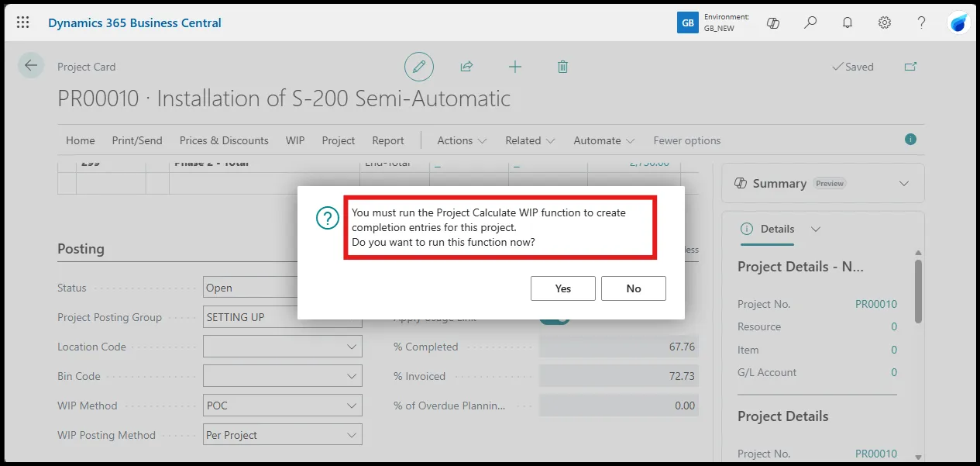Create new record with plus icon
The image size is (980, 466).
pyautogui.click(x=515, y=67)
